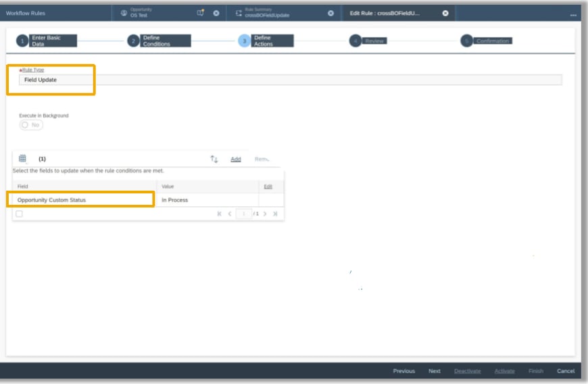Close the crossBOFieldUpdate rule summary tab
Viewport: 588px width, 384px height.
330,13
